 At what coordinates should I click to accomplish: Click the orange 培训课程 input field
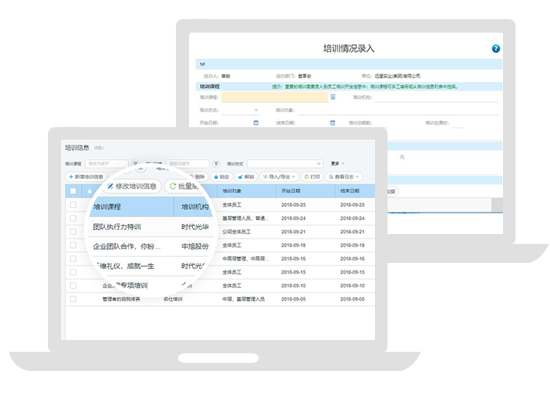coord(274,97)
